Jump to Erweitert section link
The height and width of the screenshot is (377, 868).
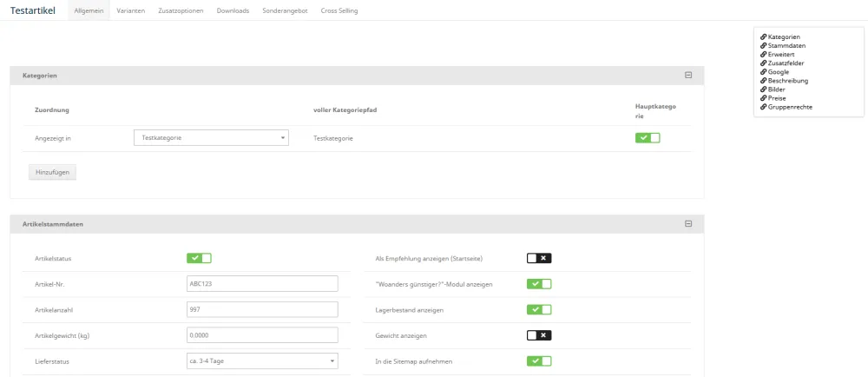click(782, 55)
